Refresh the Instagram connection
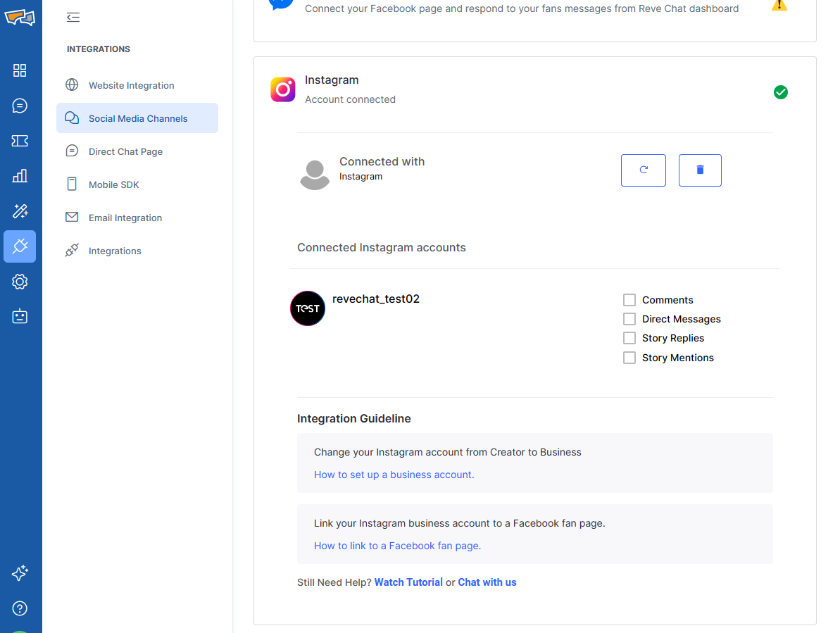 (644, 170)
